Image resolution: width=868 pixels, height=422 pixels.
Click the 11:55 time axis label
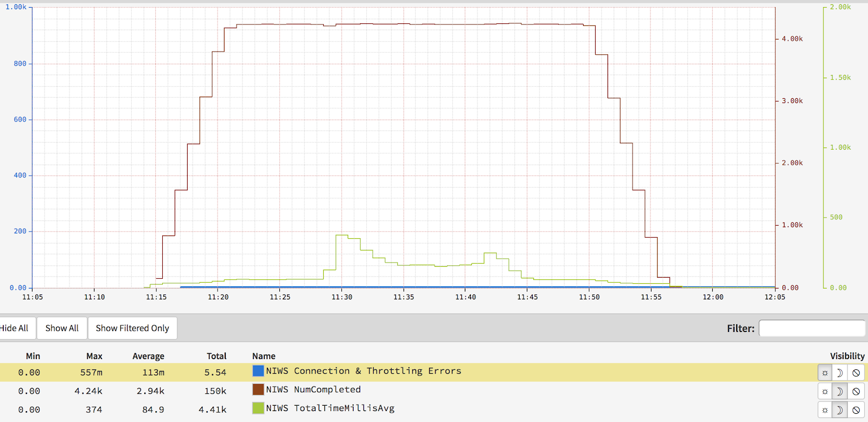[651, 297]
